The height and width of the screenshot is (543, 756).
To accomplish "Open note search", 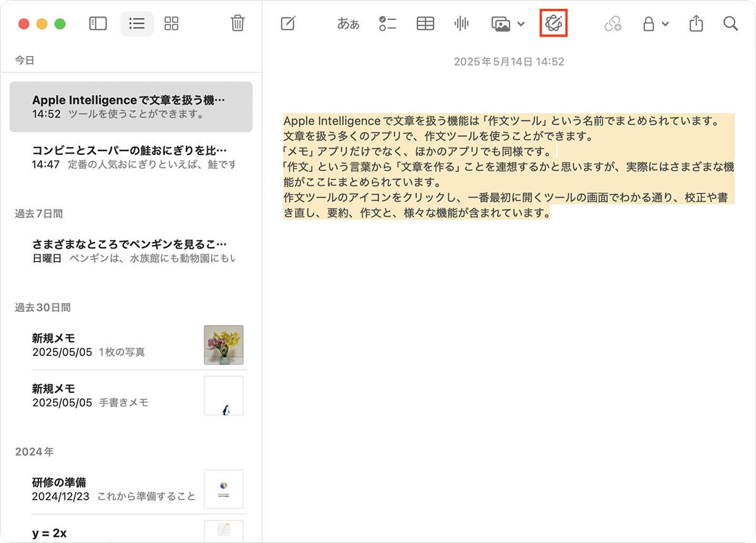I will [x=730, y=24].
